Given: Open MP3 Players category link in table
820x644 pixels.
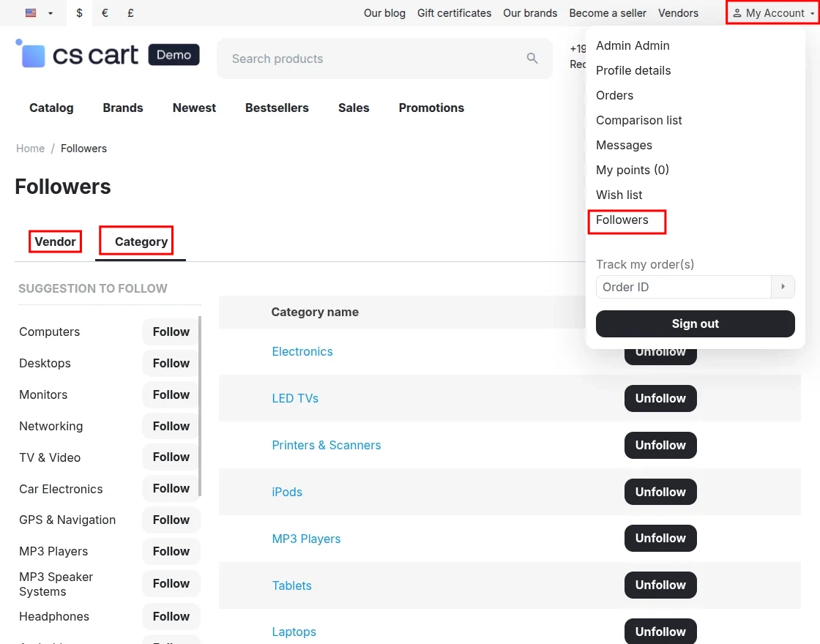Looking at the screenshot, I should coord(306,539).
